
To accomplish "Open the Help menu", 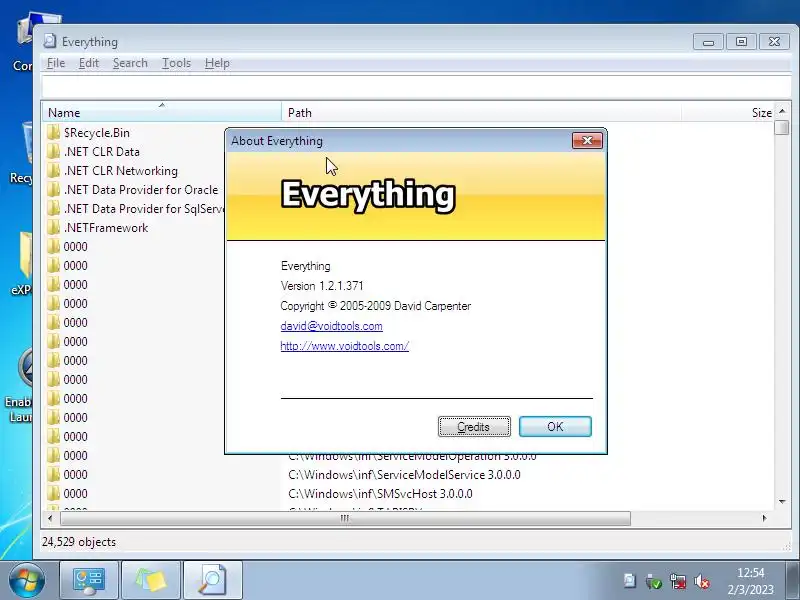I will [x=217, y=63].
